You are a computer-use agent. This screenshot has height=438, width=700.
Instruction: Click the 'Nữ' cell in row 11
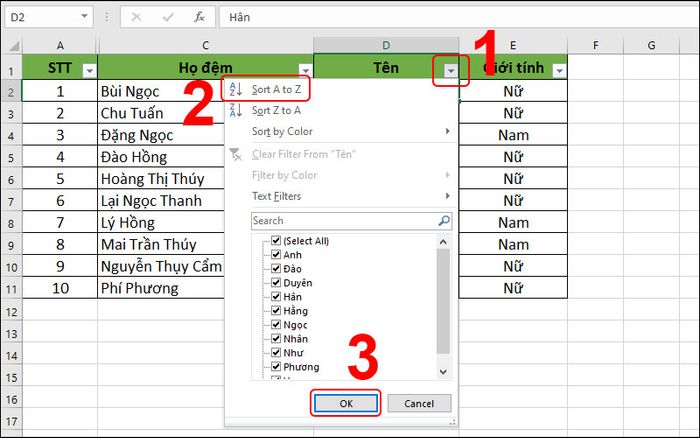(513, 288)
